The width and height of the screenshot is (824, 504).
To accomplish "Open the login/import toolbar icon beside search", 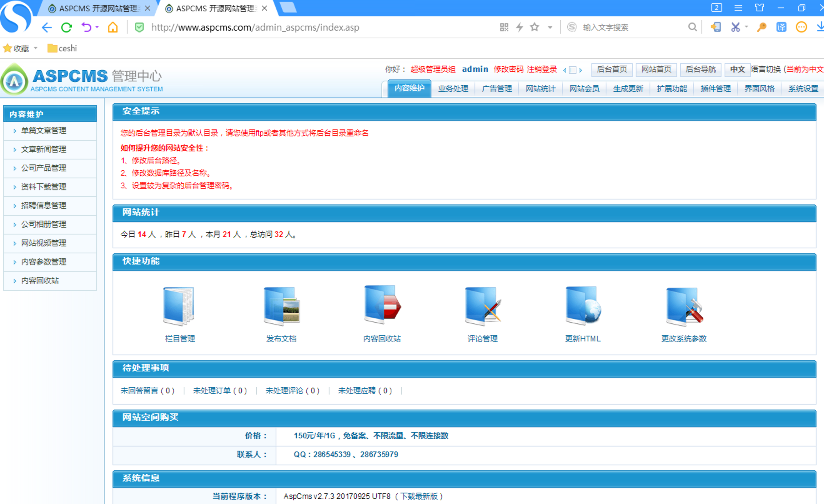I will click(715, 27).
